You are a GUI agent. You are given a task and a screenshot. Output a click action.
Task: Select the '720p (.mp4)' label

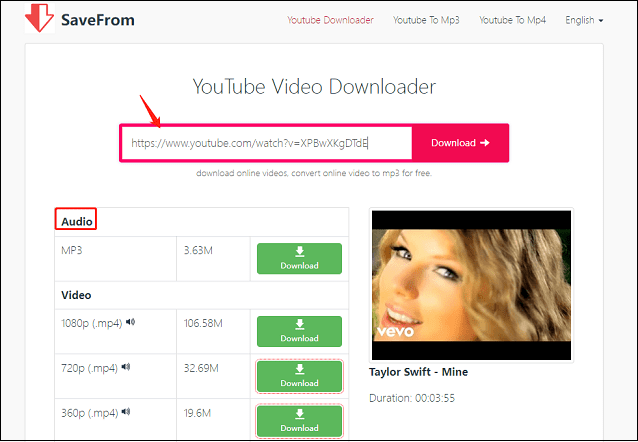point(89,368)
